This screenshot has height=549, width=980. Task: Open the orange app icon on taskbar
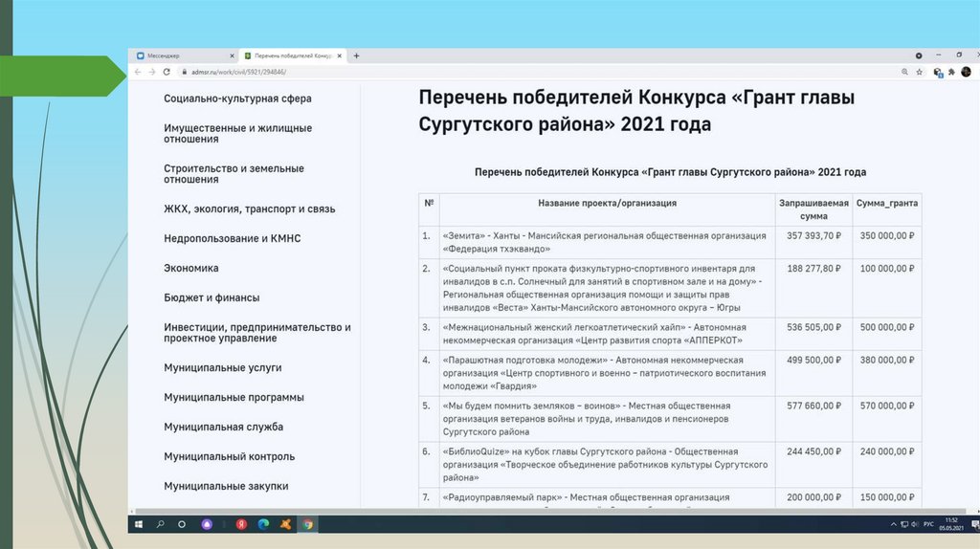tap(285, 524)
